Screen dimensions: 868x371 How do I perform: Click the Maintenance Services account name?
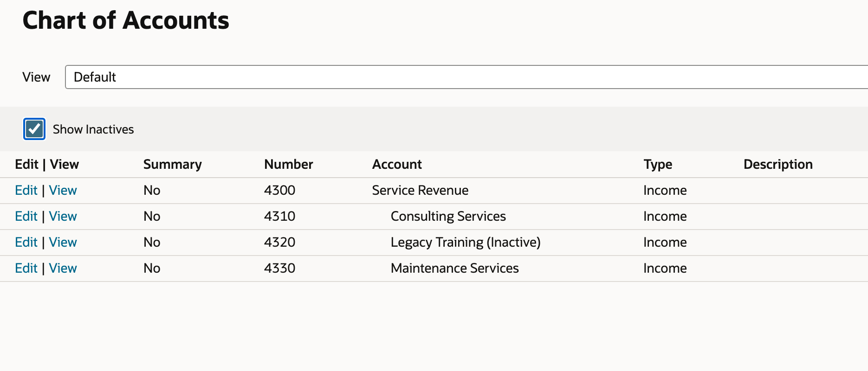click(455, 268)
